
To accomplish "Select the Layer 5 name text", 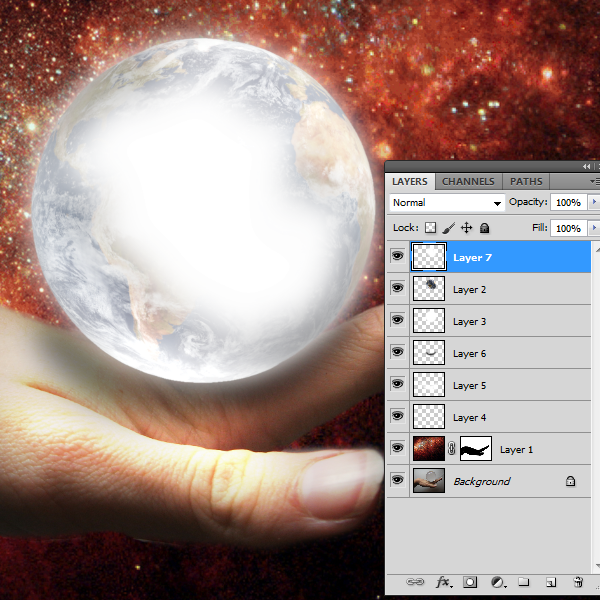I will click(x=470, y=386).
